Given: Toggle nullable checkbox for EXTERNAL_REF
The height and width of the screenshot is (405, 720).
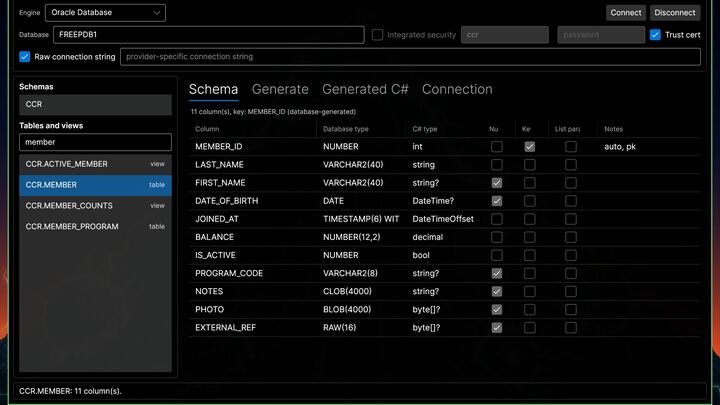Looking at the screenshot, I should pyautogui.click(x=497, y=327).
